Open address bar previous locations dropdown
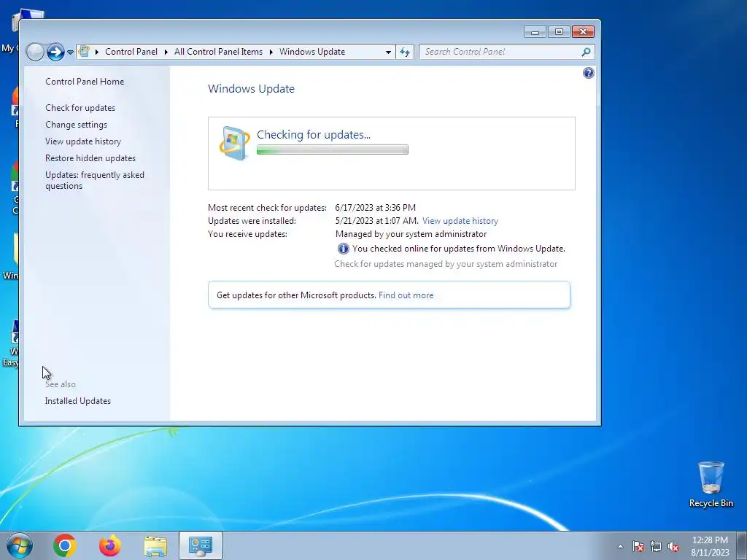Viewport: 747px width, 560px height. [x=388, y=52]
